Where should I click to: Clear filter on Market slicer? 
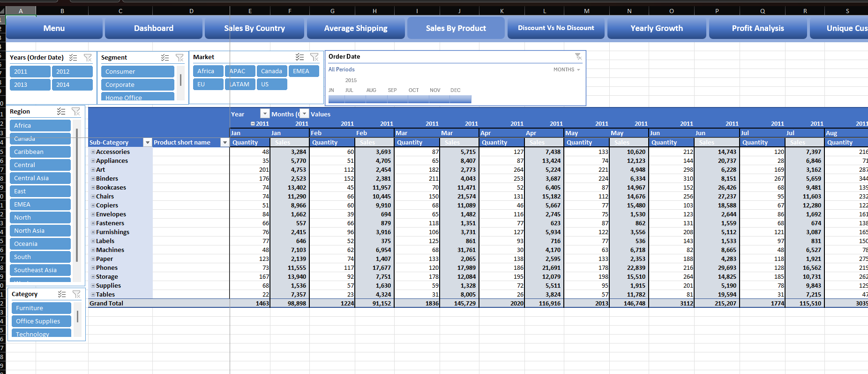[314, 57]
